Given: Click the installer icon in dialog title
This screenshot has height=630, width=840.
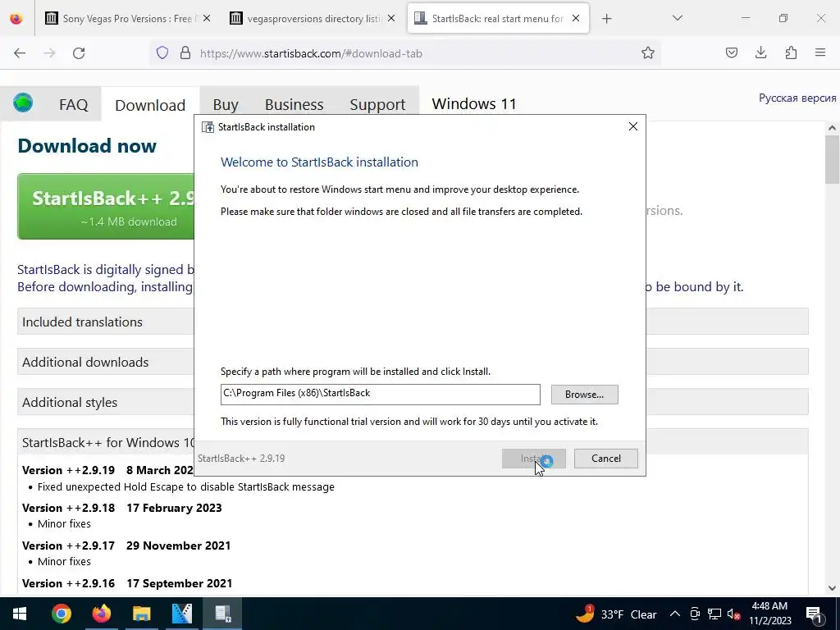Looking at the screenshot, I should (x=208, y=127).
